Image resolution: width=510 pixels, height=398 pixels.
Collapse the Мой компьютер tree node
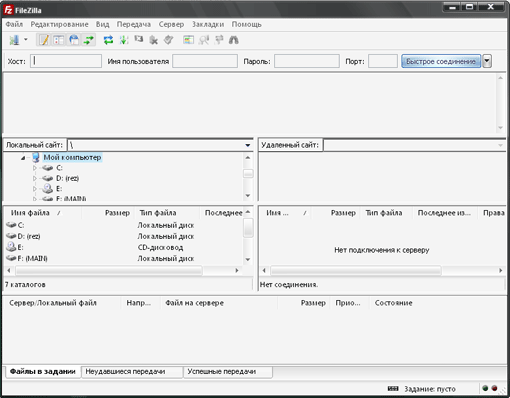[23, 158]
